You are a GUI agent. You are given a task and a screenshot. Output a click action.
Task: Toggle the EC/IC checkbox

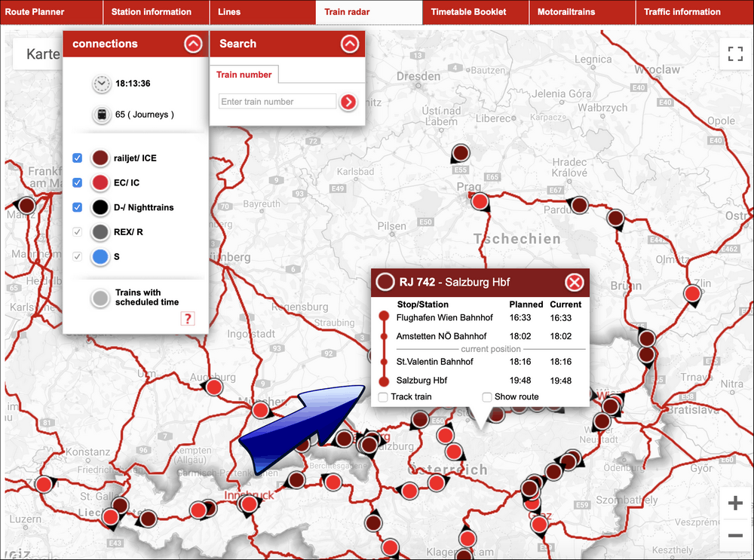point(77,182)
